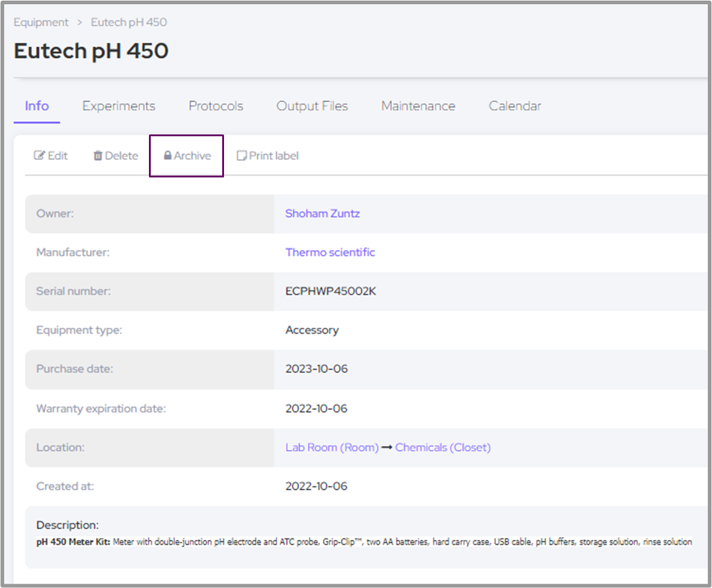Open the Chemicals (Closet) location link
712x588 pixels.
(x=443, y=448)
